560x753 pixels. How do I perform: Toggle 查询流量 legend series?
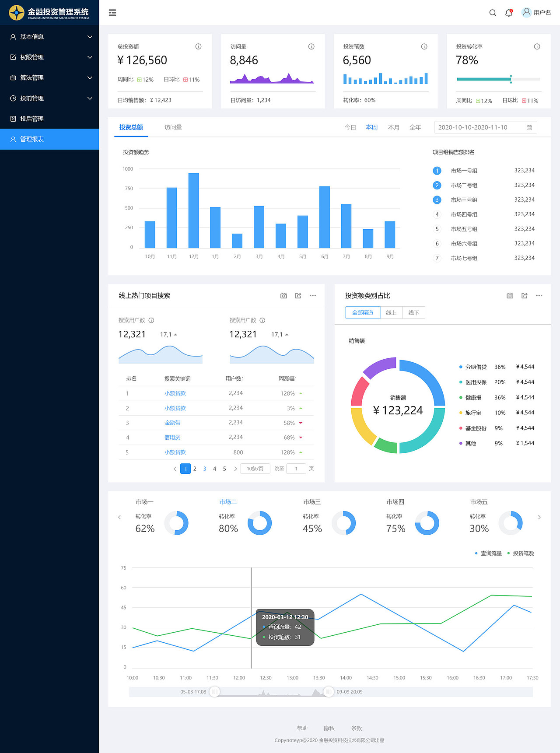pyautogui.click(x=488, y=553)
